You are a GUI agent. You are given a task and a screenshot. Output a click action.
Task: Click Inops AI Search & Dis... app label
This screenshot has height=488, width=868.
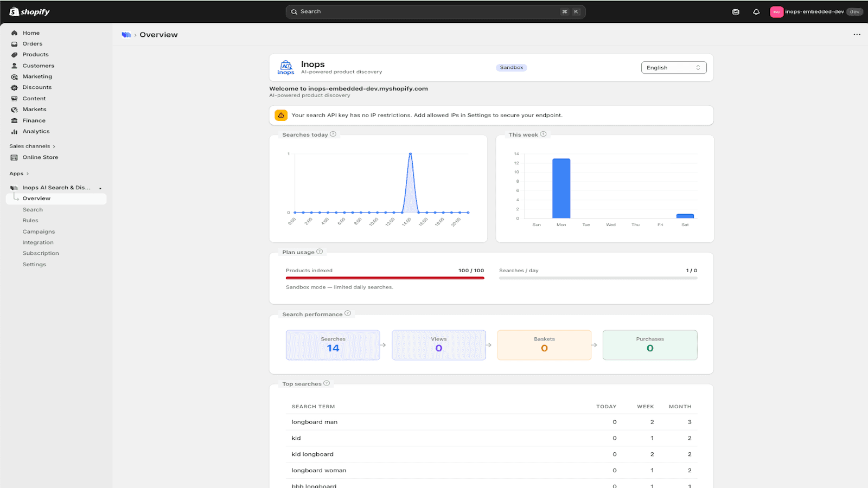[56, 188]
